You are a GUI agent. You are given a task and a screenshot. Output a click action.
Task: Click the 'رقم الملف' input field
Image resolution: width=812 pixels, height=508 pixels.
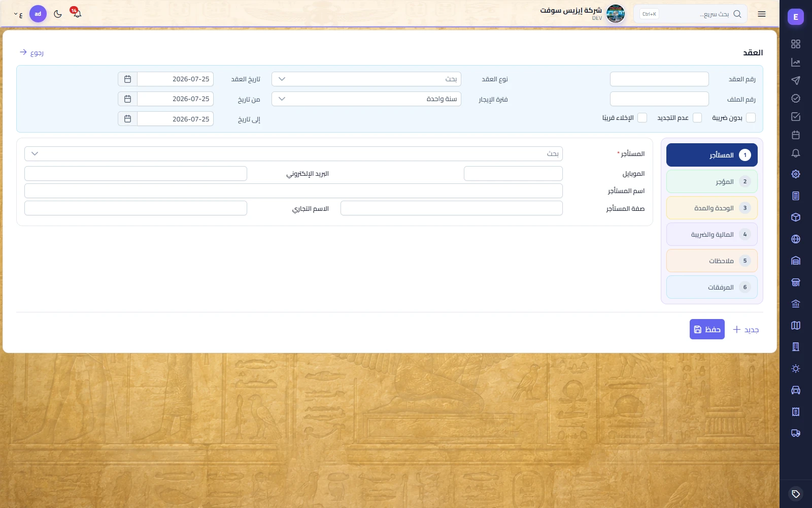659,99
